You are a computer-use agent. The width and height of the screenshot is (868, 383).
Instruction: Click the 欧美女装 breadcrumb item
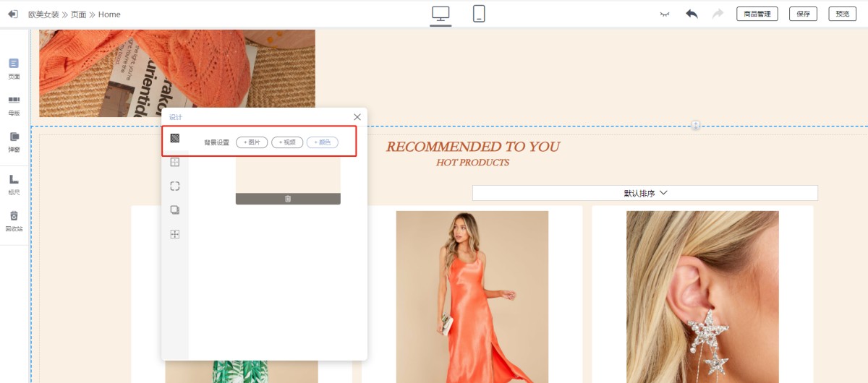tap(43, 14)
